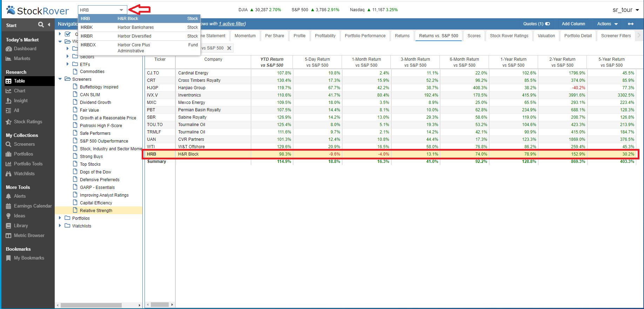Screen dimensions: 644x309
Task: Click the Add Column button
Action: coord(573,24)
